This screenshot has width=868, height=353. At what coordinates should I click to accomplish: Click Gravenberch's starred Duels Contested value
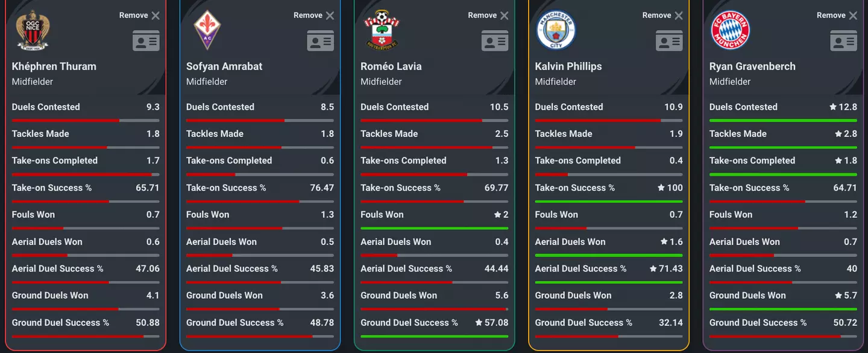[843, 107]
